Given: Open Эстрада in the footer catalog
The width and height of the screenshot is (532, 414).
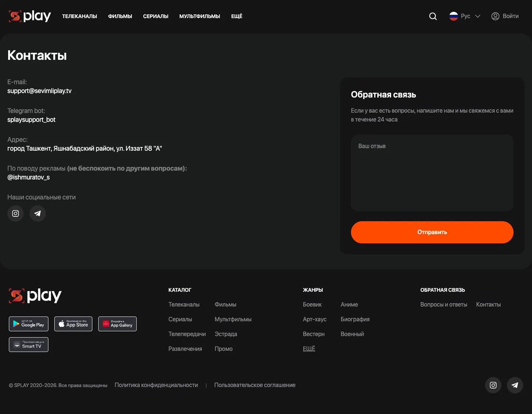Looking at the screenshot, I should pos(226,334).
